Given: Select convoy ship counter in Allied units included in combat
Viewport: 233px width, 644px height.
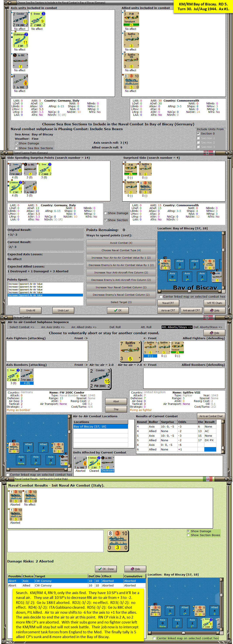Looking at the screenshot, I should tap(131, 82).
